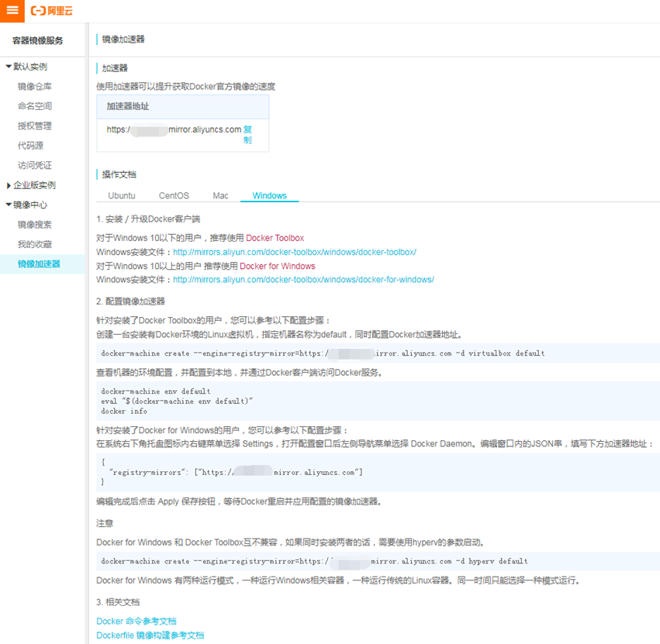Click the 注意 note heading

point(105,523)
